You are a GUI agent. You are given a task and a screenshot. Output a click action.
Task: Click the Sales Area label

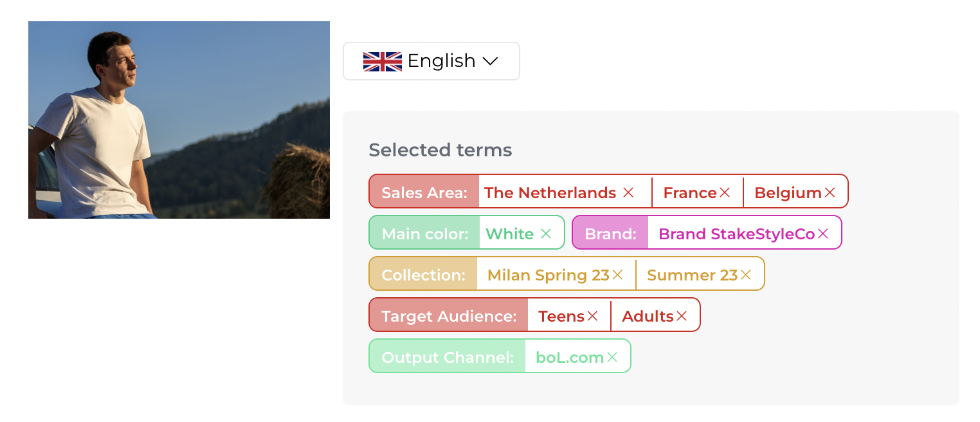point(424,192)
